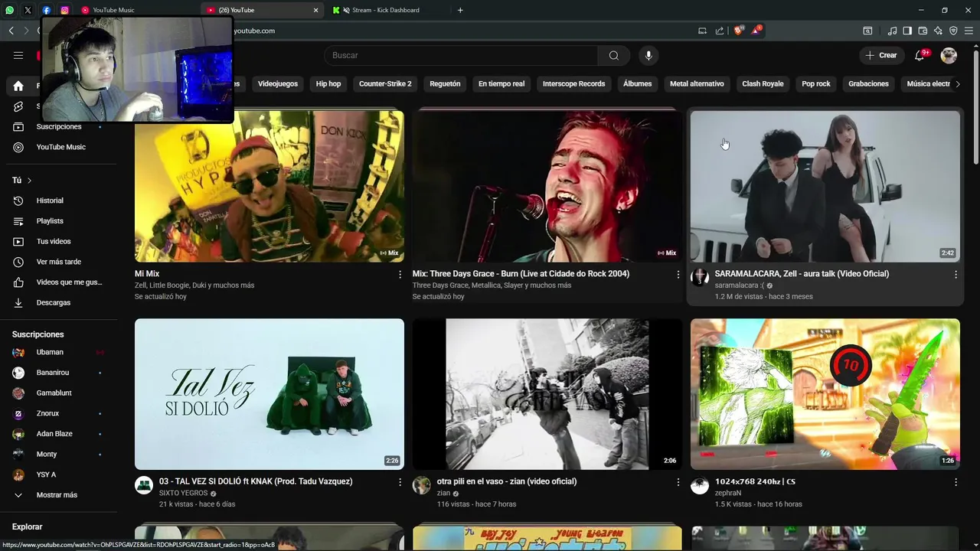
Task: Click SIXTO YEGROS channel name
Action: (183, 494)
